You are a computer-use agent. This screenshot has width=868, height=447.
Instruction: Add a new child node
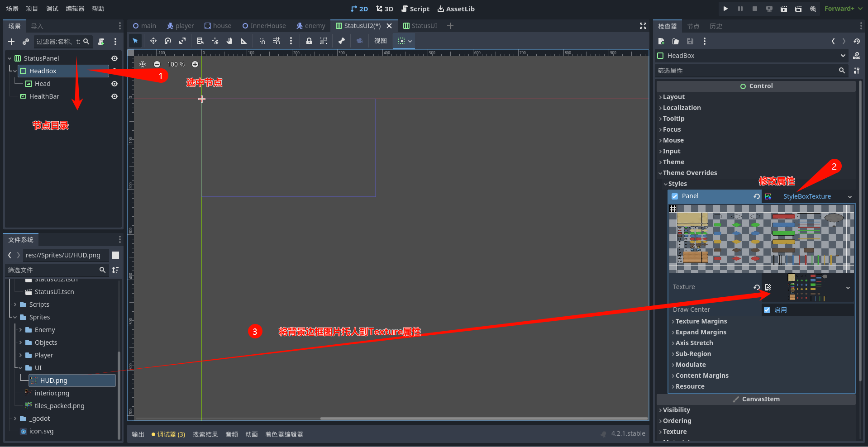[11, 42]
